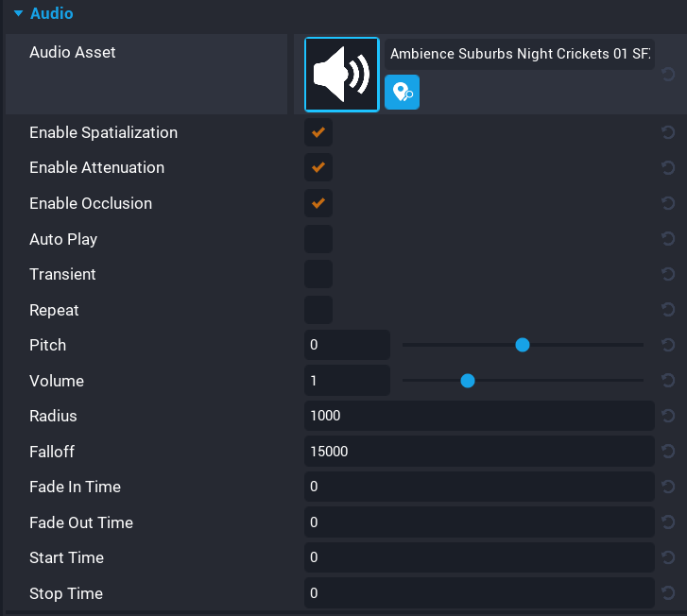
Task: Reset Enable Spatialization to default
Action: pos(668,132)
